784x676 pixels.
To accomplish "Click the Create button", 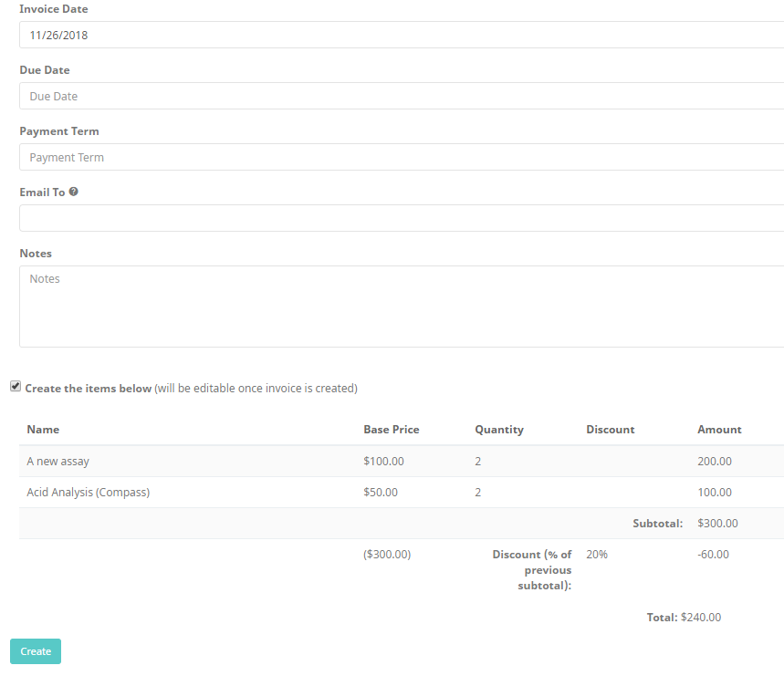I will click(36, 651).
